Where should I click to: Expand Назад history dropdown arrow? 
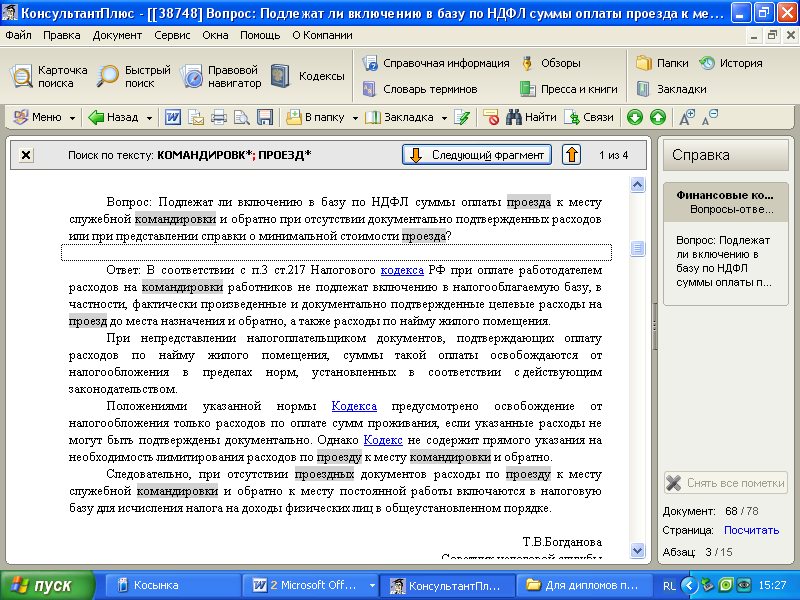(x=149, y=118)
